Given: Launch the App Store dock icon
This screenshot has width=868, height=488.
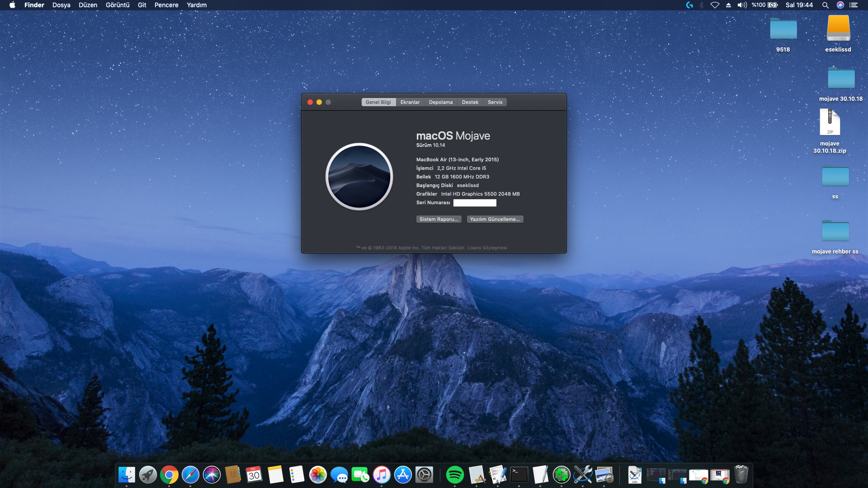Looking at the screenshot, I should pyautogui.click(x=403, y=475).
